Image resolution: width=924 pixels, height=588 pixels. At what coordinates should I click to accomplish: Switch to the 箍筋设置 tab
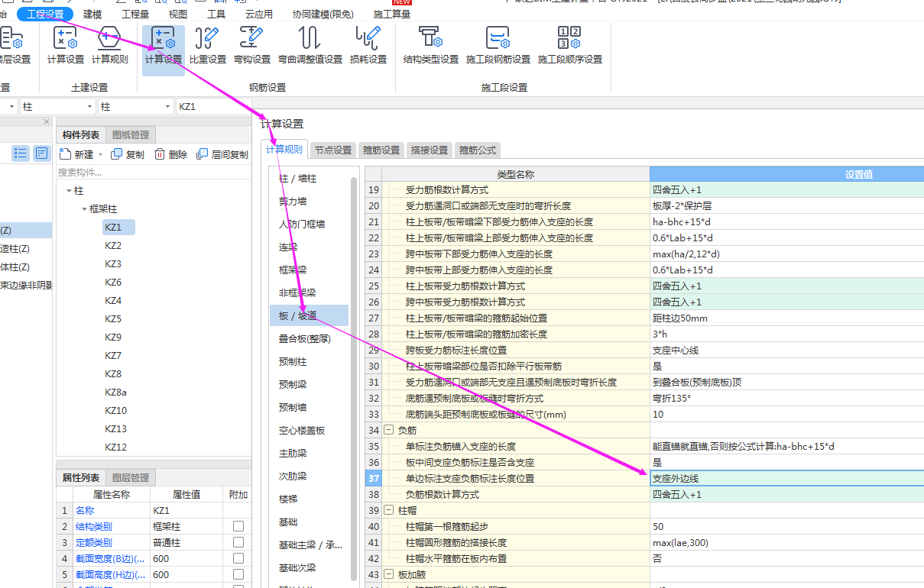point(381,150)
